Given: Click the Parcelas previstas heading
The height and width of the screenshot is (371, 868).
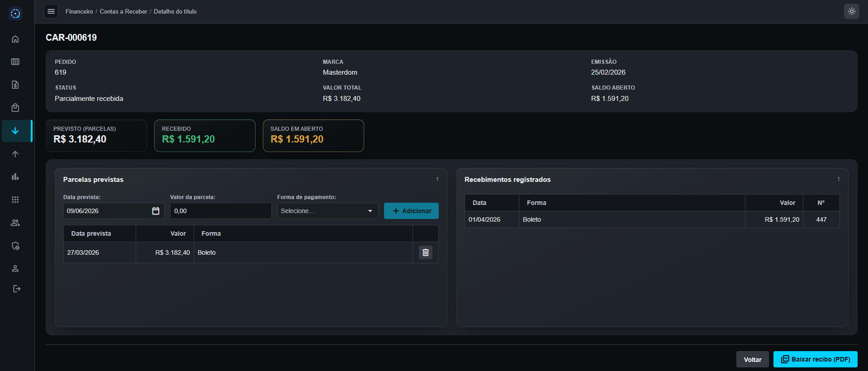Looking at the screenshot, I should (93, 180).
